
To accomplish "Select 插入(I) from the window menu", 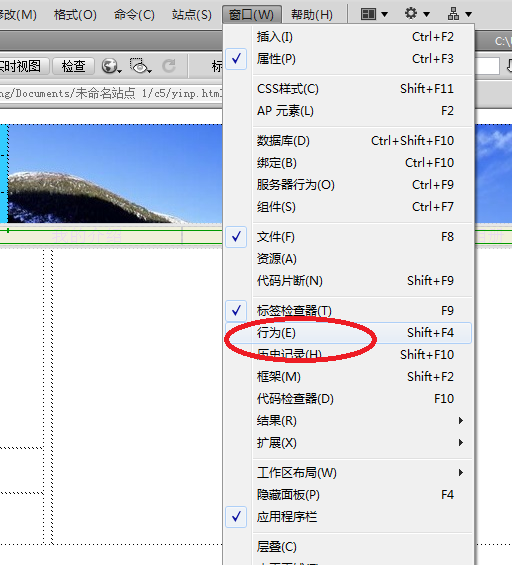I will tap(348, 37).
